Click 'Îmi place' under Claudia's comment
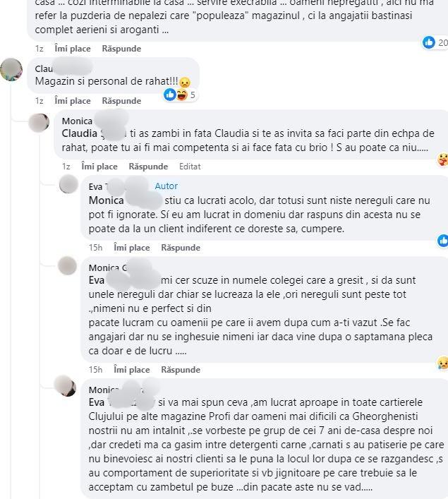 tap(73, 101)
